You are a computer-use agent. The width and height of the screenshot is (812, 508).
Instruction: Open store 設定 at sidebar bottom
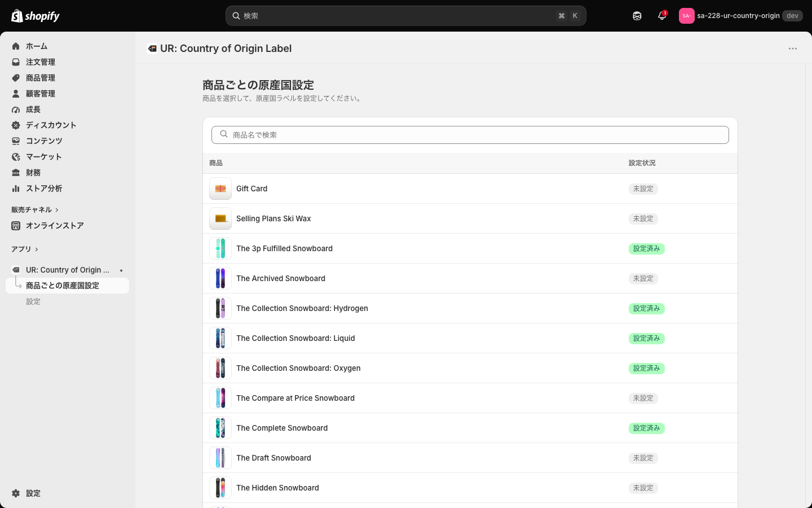click(68, 493)
